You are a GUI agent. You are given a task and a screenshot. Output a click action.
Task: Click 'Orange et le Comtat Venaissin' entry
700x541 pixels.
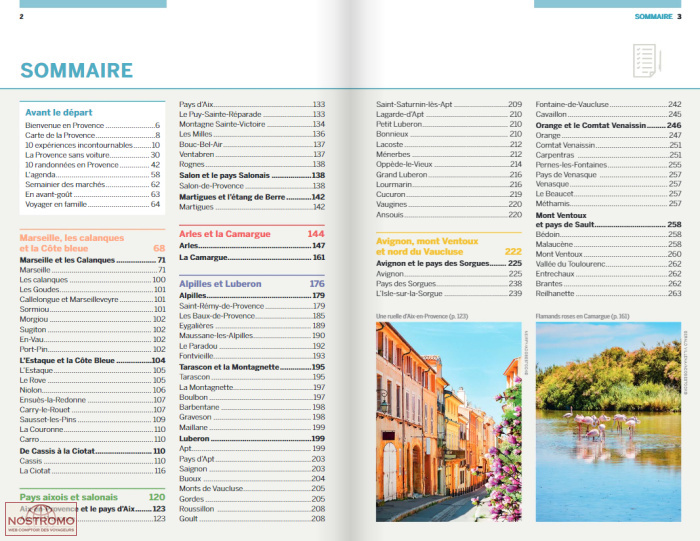click(608, 125)
